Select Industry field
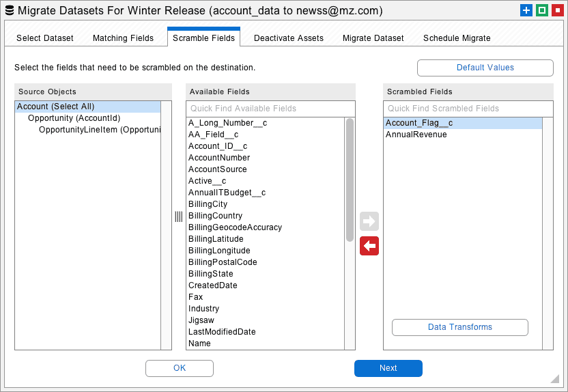Screen dimensions: 568x392 click(x=265, y=309)
